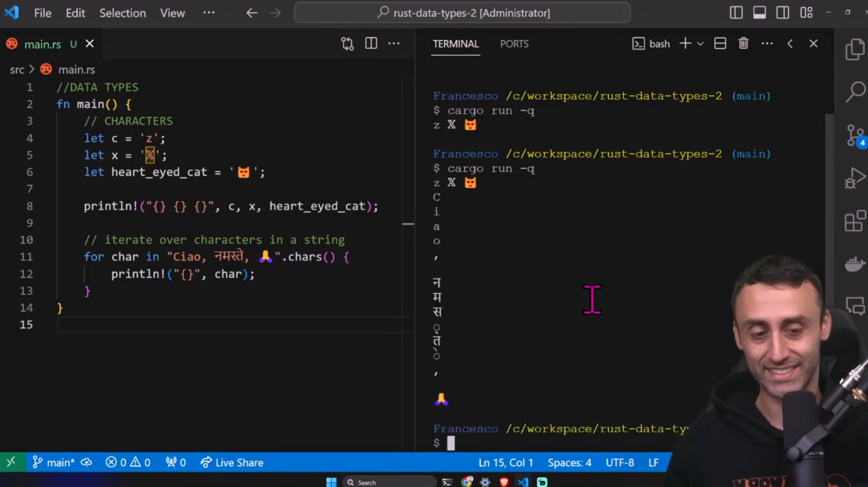
Task: Toggle the primary sidebar visibility
Action: click(x=736, y=12)
